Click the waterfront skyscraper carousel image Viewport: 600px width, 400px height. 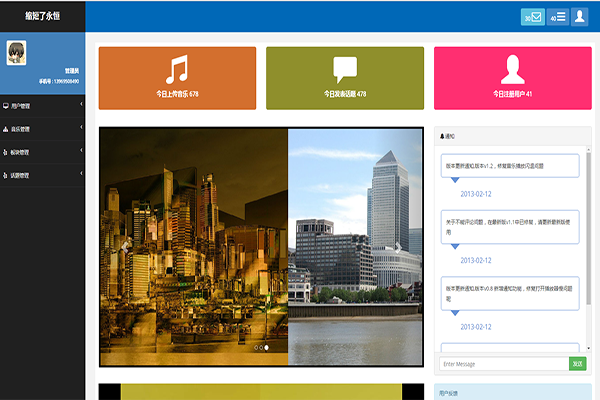(x=355, y=247)
